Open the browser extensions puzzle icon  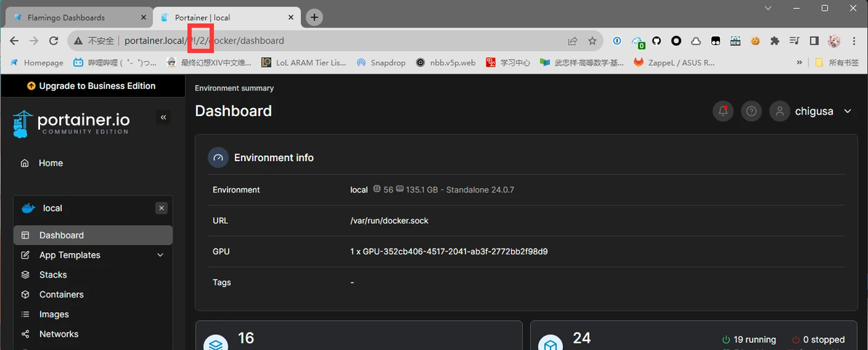[x=775, y=41]
